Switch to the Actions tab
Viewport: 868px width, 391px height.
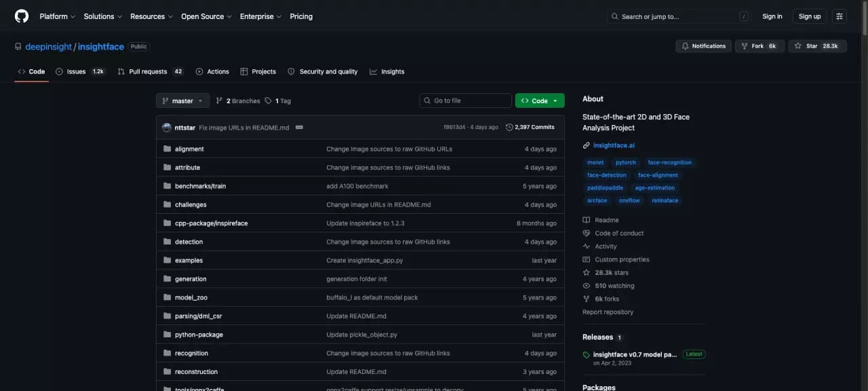pyautogui.click(x=212, y=71)
